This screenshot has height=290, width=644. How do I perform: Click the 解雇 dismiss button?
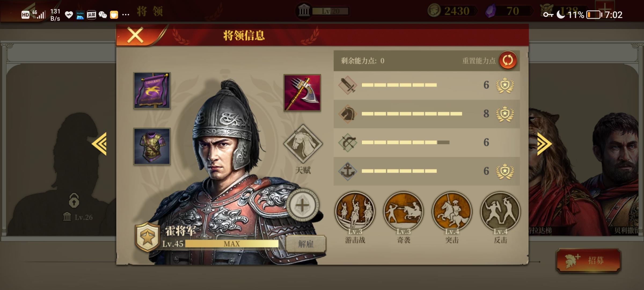pyautogui.click(x=306, y=244)
